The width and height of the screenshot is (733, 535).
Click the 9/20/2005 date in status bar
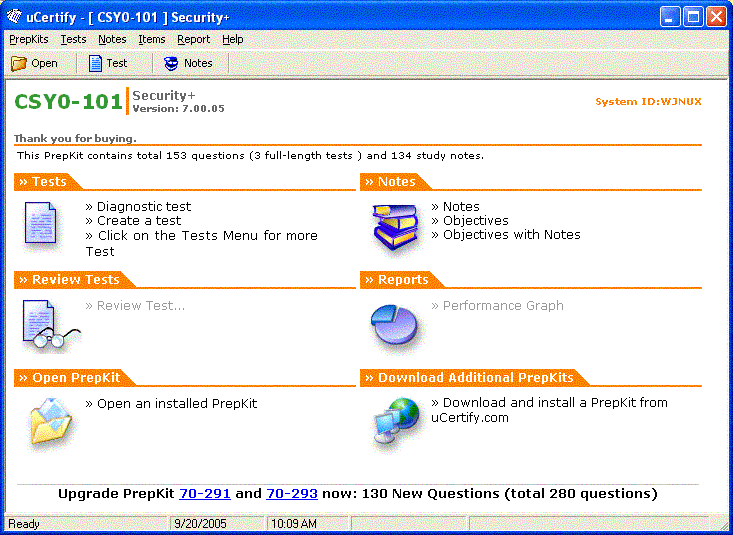coord(200,524)
